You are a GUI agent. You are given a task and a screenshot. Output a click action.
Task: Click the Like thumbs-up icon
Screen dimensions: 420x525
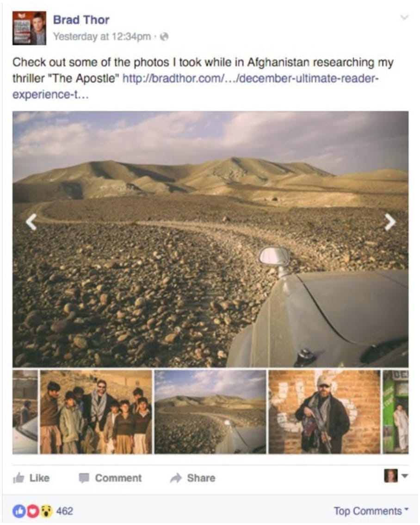pos(19,478)
